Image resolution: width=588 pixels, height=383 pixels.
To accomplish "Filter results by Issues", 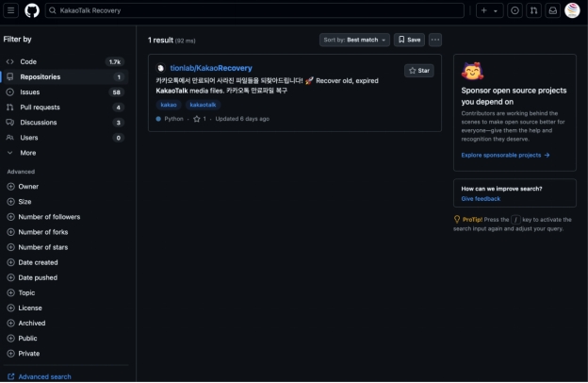I will (64, 92).
